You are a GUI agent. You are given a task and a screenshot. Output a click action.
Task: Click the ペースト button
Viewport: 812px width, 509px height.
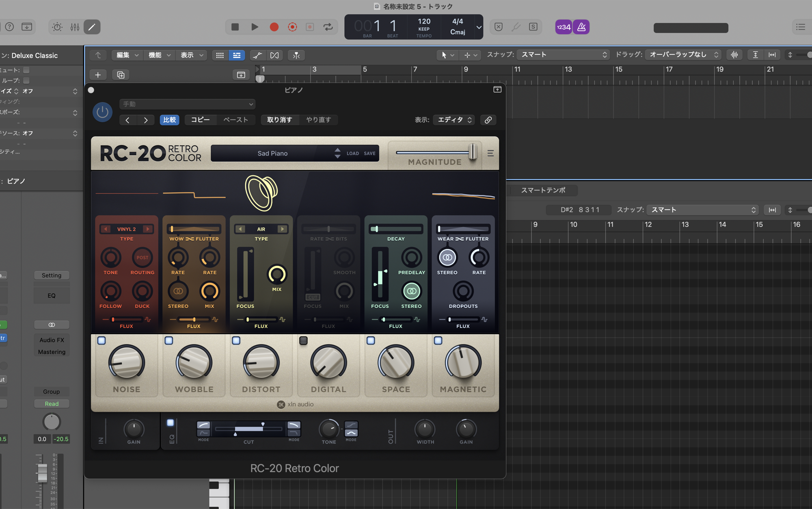click(x=235, y=120)
